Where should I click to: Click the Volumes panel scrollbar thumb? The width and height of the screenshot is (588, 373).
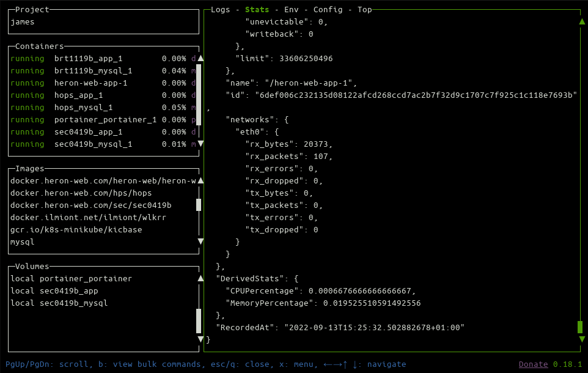199,321
